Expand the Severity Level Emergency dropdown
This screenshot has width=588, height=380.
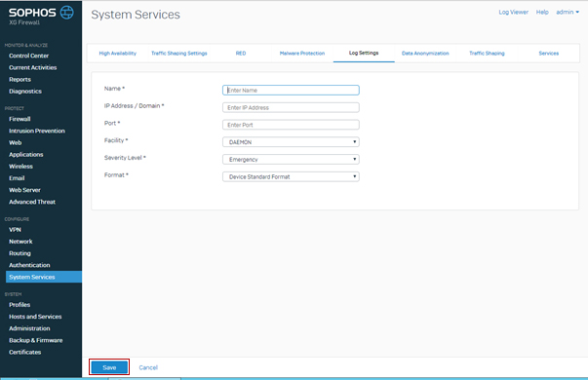pyautogui.click(x=291, y=159)
